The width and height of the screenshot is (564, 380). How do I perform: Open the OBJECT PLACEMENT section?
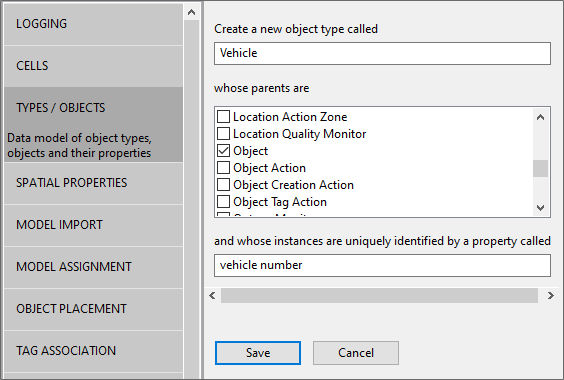point(94,309)
